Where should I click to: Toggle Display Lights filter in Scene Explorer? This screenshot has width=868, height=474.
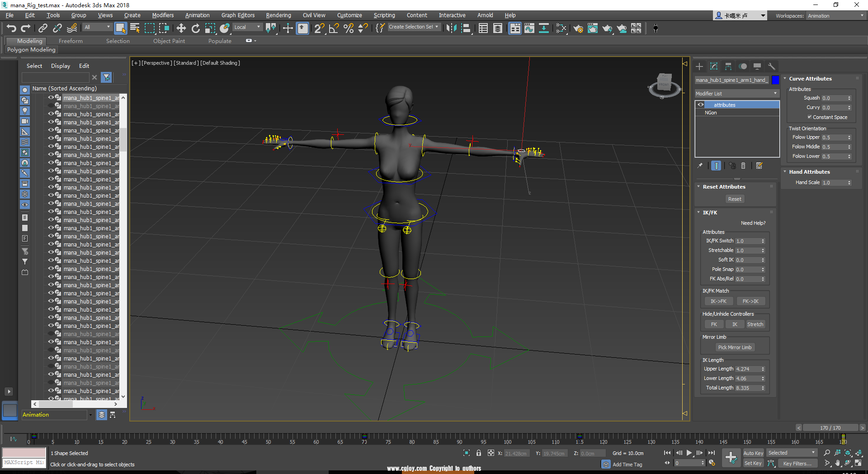[x=25, y=111]
